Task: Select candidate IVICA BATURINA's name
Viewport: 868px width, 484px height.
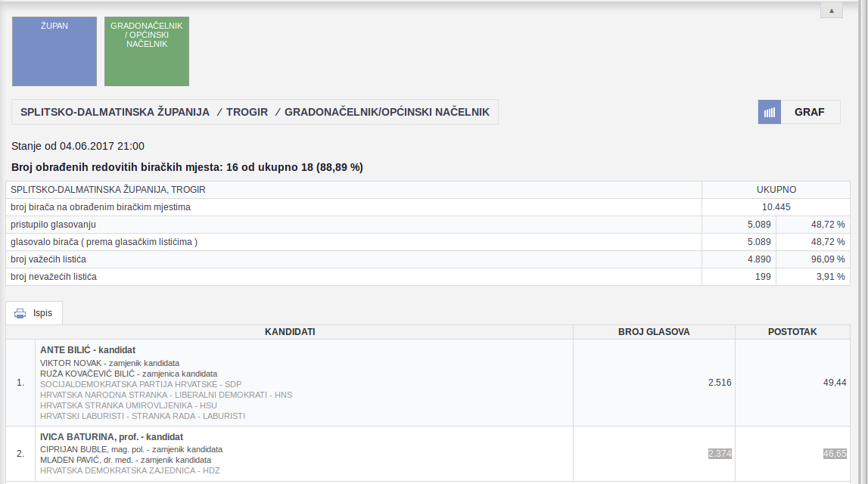Action: point(111,437)
